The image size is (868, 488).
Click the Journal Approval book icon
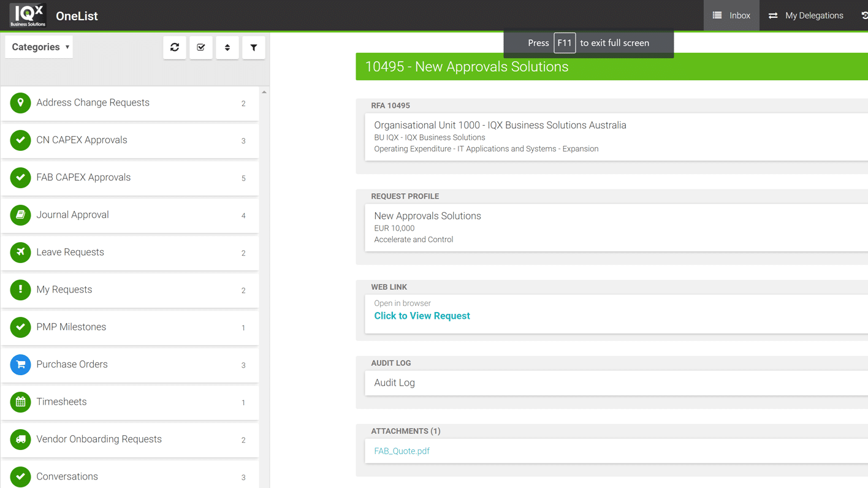click(20, 215)
